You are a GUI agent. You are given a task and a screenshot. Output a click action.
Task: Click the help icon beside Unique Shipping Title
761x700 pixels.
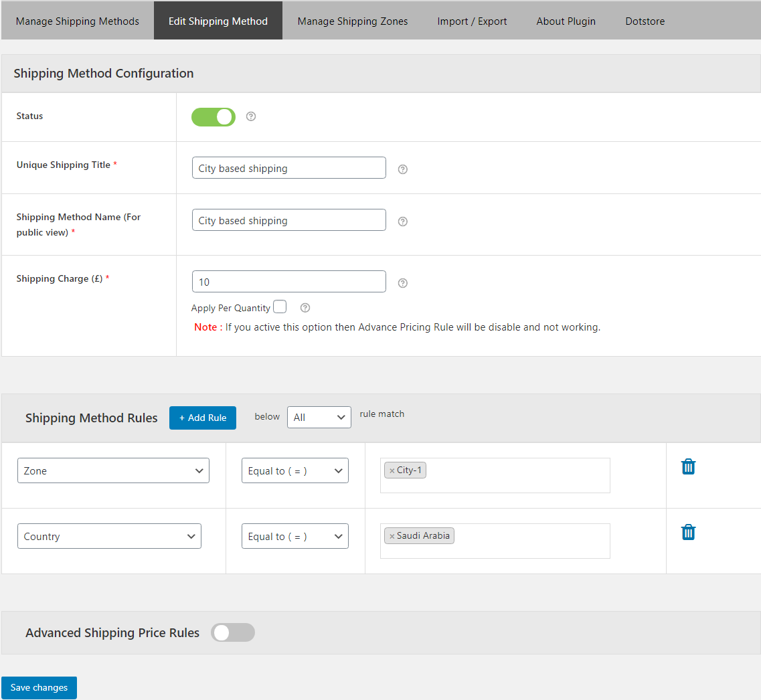click(402, 170)
